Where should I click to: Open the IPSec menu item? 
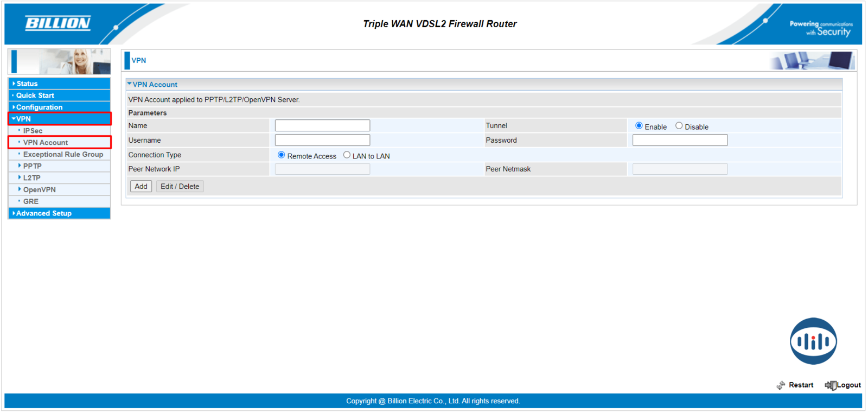point(33,131)
